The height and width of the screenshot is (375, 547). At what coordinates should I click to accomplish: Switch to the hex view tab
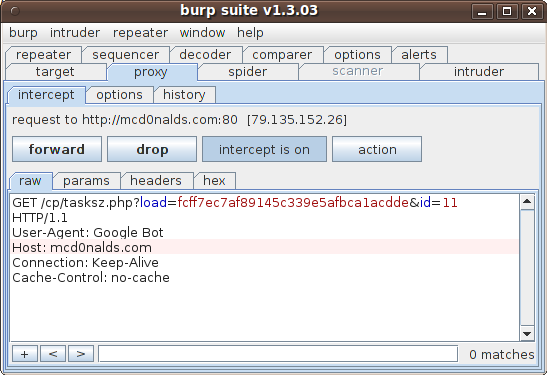click(x=214, y=181)
